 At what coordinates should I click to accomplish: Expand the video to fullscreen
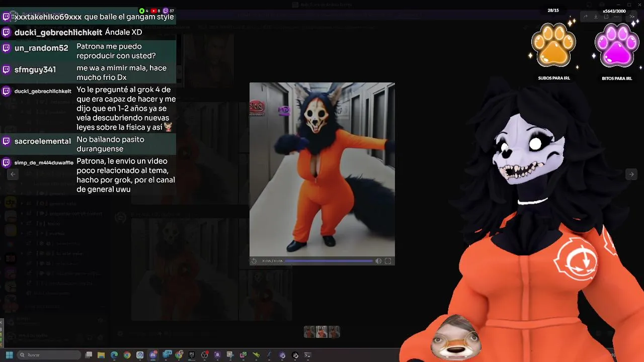click(388, 261)
